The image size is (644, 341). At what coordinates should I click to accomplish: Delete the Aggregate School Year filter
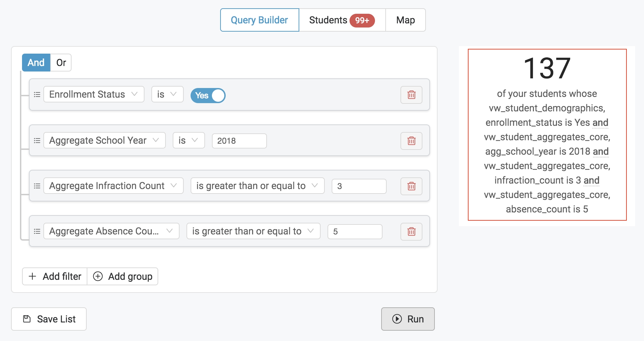(x=411, y=141)
